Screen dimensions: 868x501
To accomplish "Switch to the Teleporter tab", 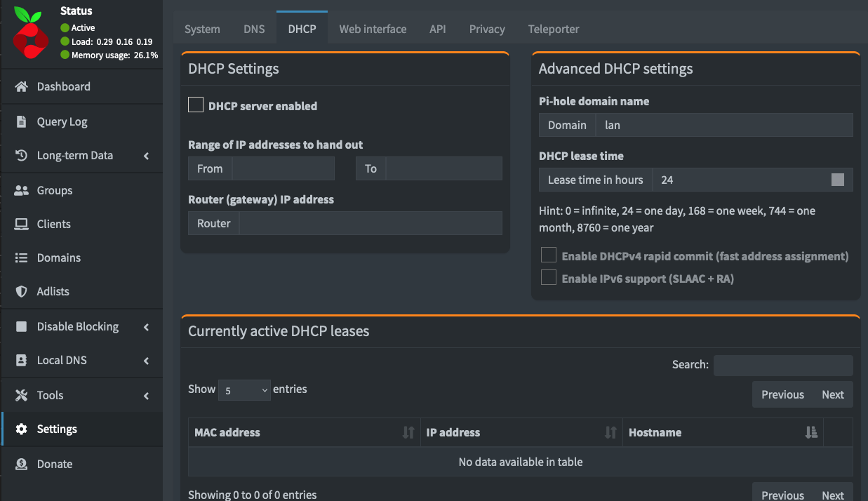I will [554, 29].
